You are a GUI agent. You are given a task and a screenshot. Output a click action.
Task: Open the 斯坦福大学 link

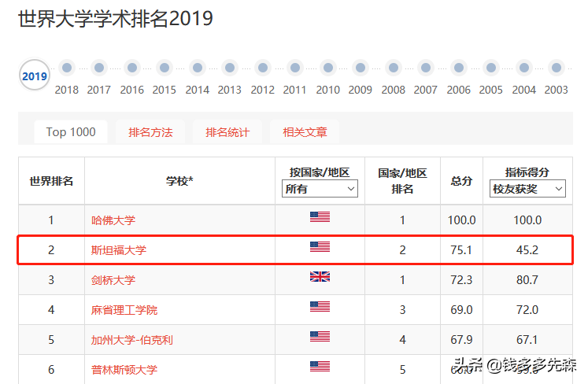pyautogui.click(x=119, y=250)
